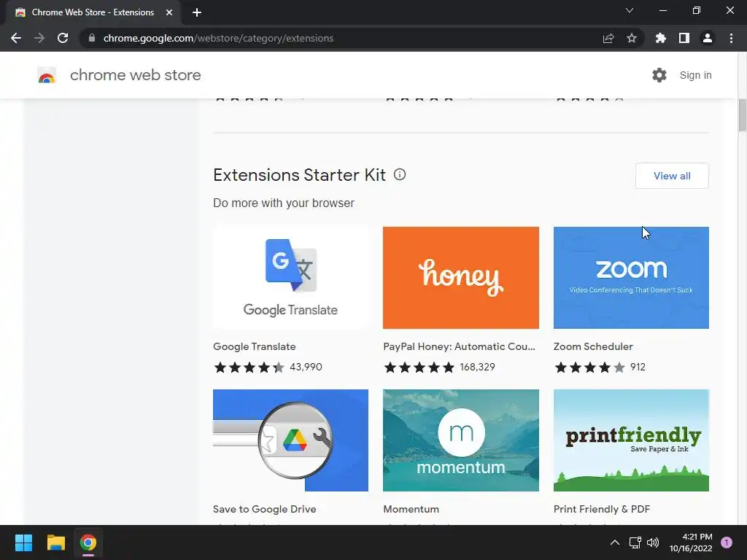The image size is (747, 560).
Task: View site info via lock icon
Action: (92, 38)
